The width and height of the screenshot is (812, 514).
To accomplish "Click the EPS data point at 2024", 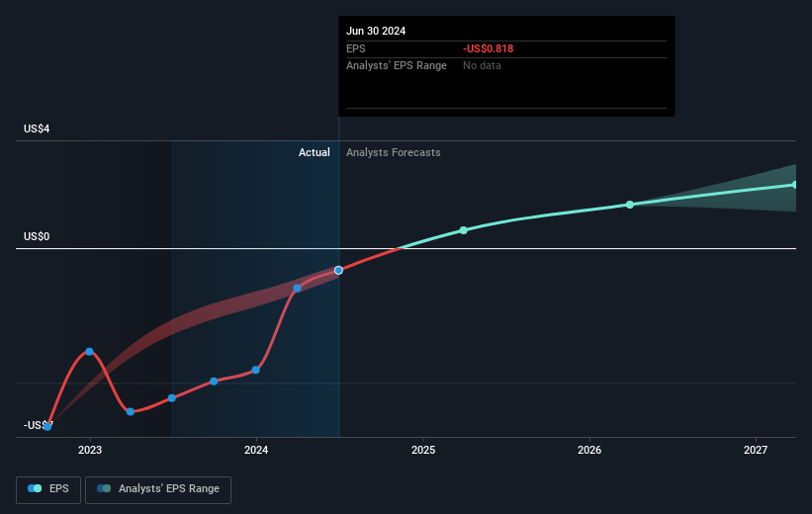I will pyautogui.click(x=256, y=370).
